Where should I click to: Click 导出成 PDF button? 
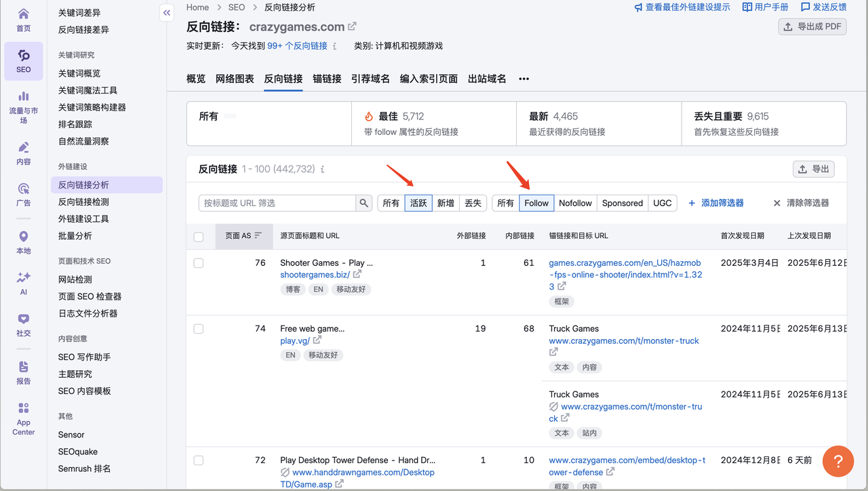(x=812, y=26)
